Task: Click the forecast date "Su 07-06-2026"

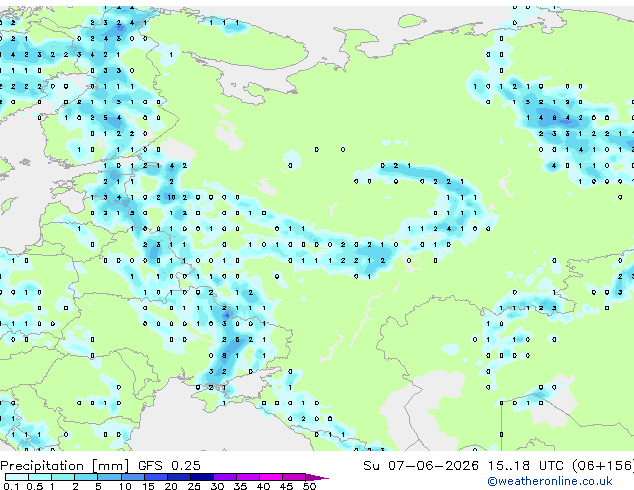Action: coord(421,466)
